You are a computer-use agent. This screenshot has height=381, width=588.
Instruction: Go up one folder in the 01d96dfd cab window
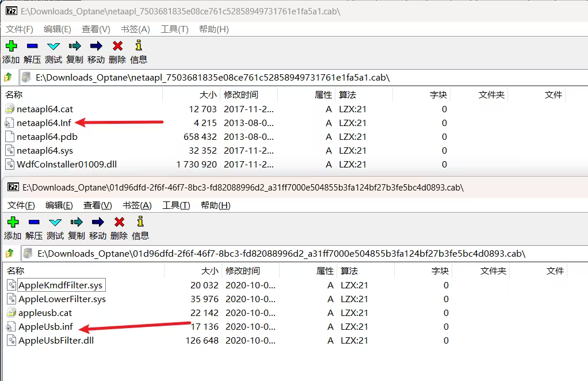10,253
